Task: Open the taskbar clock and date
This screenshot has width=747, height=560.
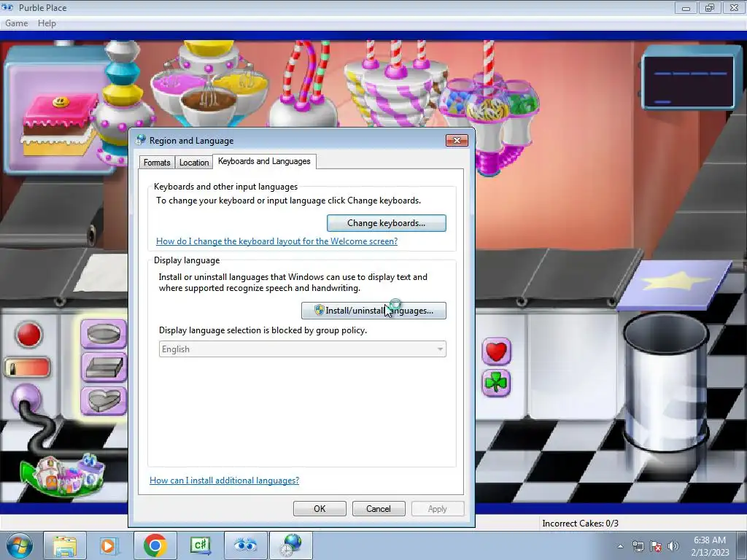Action: coord(710,546)
